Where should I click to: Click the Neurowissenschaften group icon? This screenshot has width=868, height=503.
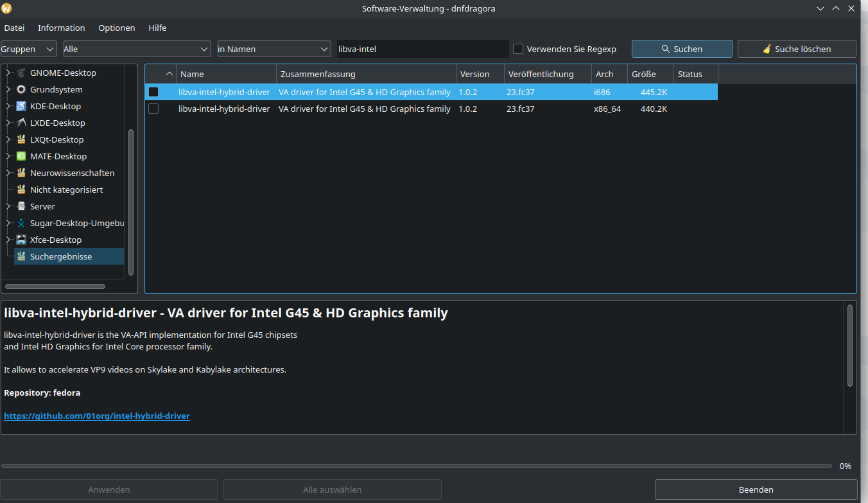[x=21, y=173]
